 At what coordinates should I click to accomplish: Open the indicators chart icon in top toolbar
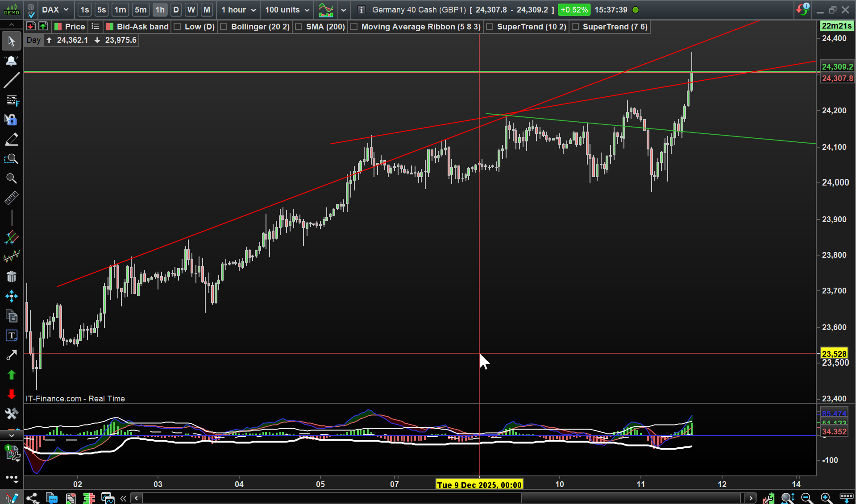pos(326,10)
